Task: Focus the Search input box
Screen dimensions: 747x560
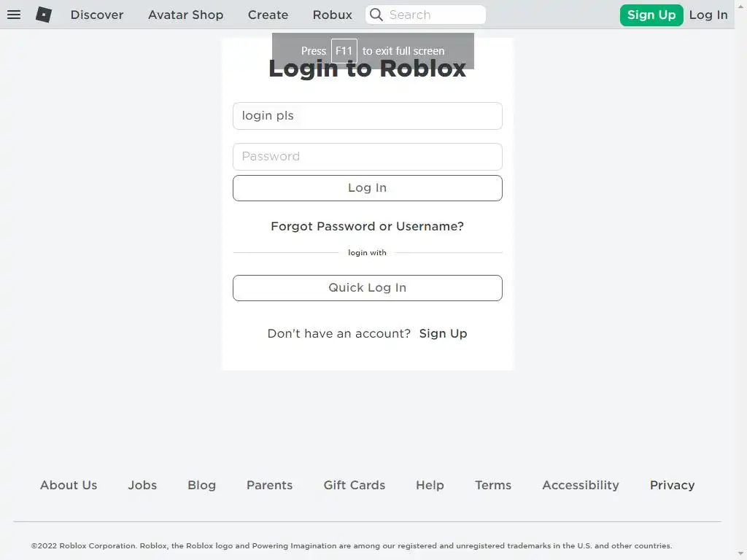Action: click(425, 15)
